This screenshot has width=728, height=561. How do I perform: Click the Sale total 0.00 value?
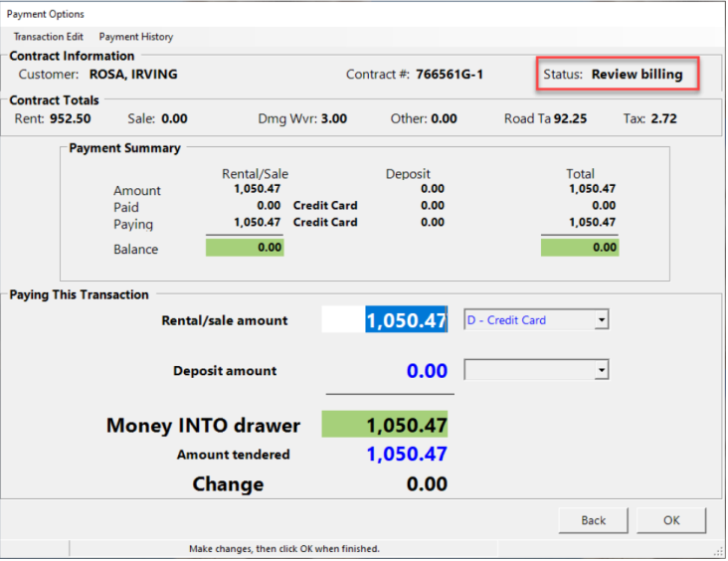point(174,119)
